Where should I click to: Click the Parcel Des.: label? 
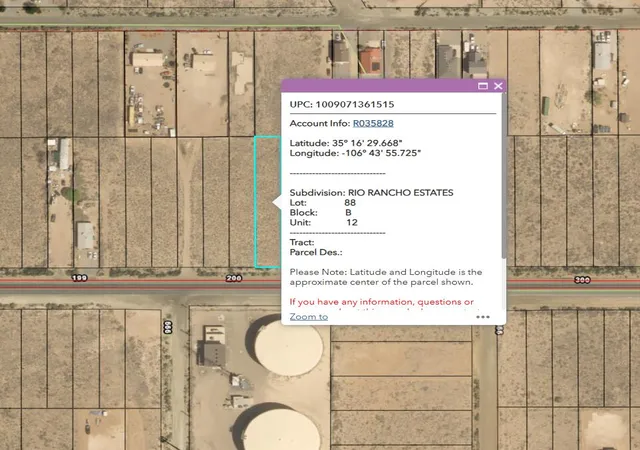(x=316, y=252)
